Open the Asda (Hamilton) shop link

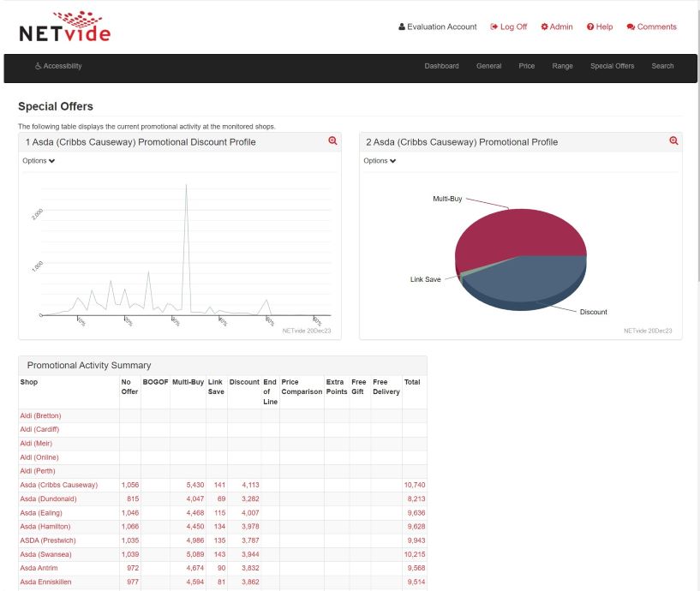pyautogui.click(x=45, y=527)
